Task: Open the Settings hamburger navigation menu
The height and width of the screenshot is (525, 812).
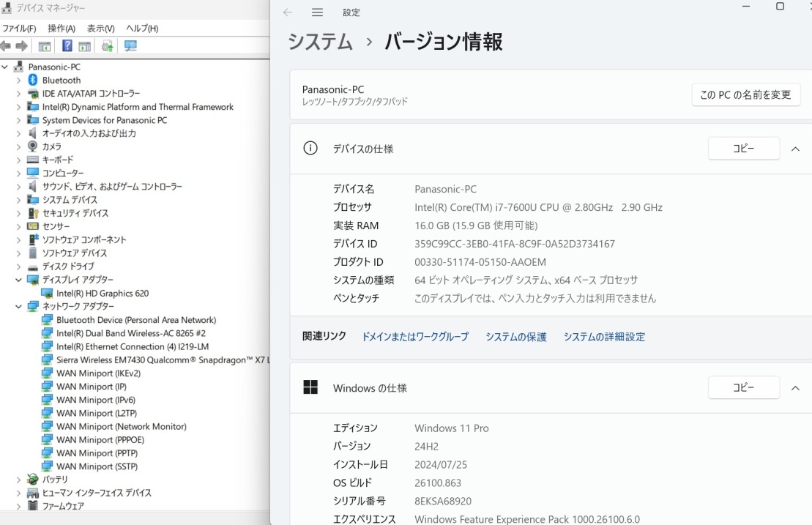Action: (318, 12)
